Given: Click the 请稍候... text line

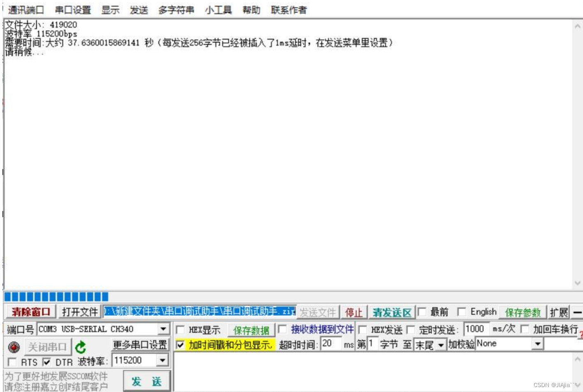Looking at the screenshot, I should pyautogui.click(x=24, y=52).
